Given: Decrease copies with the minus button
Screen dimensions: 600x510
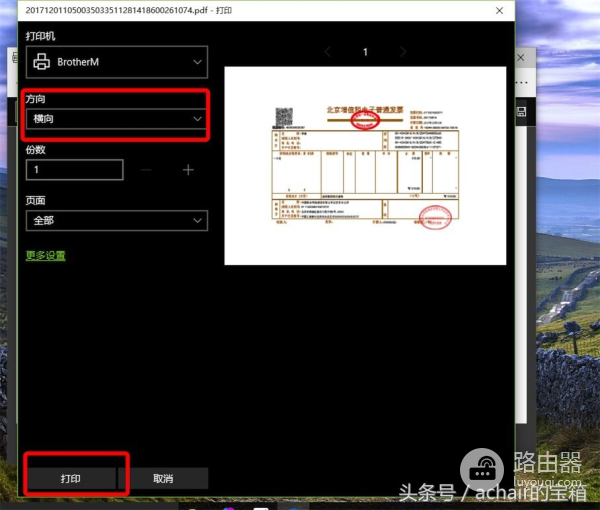Looking at the screenshot, I should coord(147,170).
